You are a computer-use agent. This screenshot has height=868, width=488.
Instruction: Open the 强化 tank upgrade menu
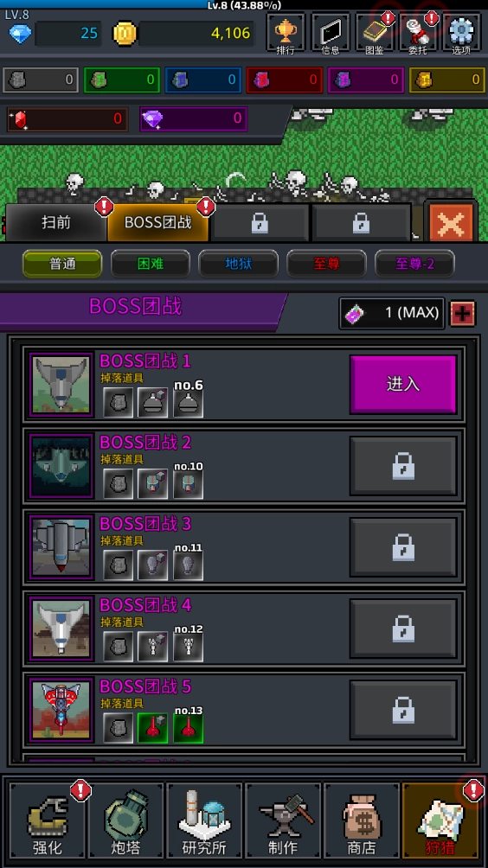(x=48, y=821)
